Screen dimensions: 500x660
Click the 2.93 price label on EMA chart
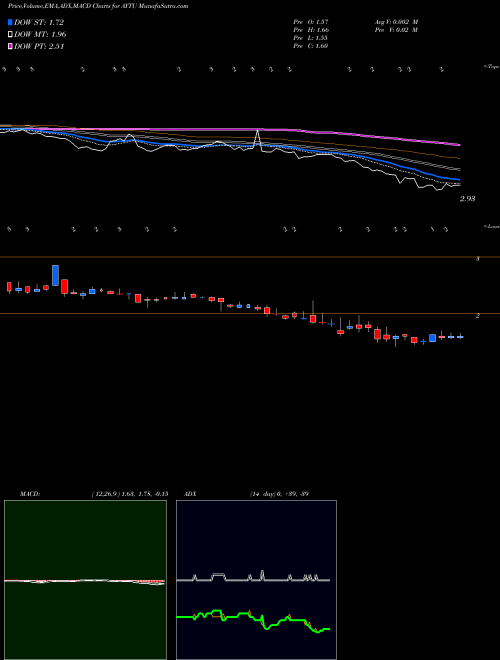pos(467,199)
